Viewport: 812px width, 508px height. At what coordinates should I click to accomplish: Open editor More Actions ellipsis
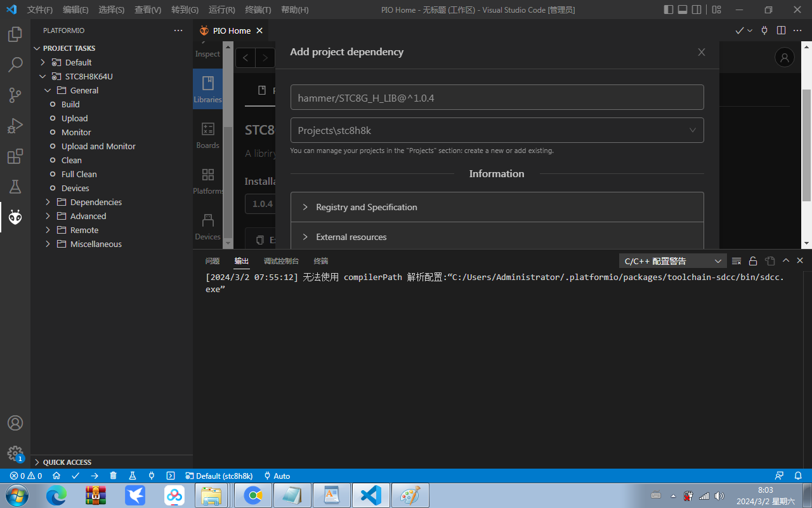coord(799,30)
